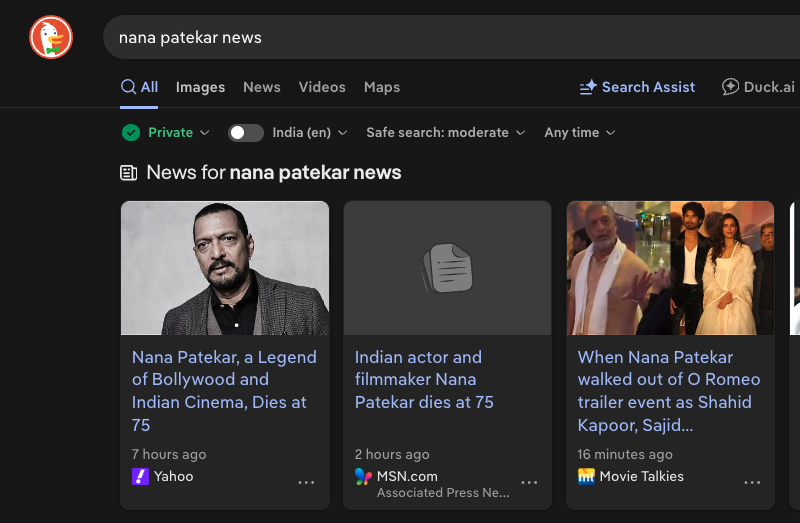
Task: Go to the Videos tab
Action: coord(322,87)
